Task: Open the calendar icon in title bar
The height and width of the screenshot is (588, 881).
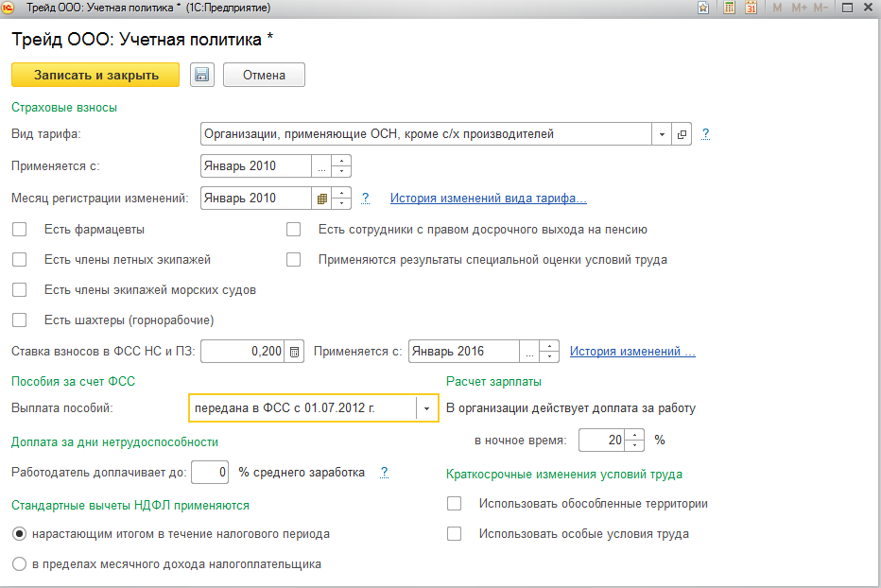Action: coord(751,8)
